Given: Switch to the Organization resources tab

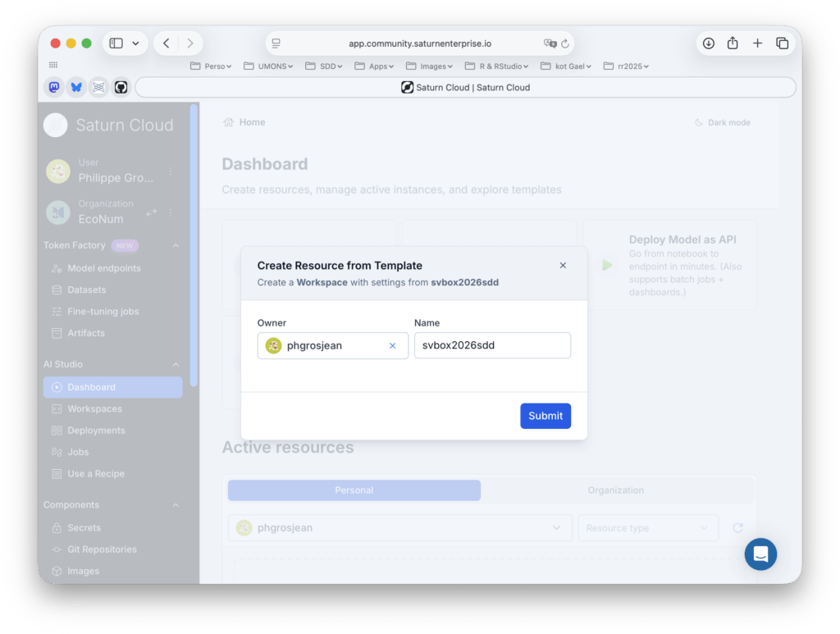Looking at the screenshot, I should click(615, 490).
